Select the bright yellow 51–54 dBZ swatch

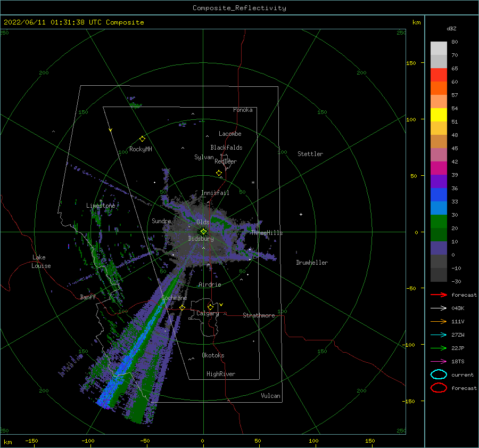[439, 115]
